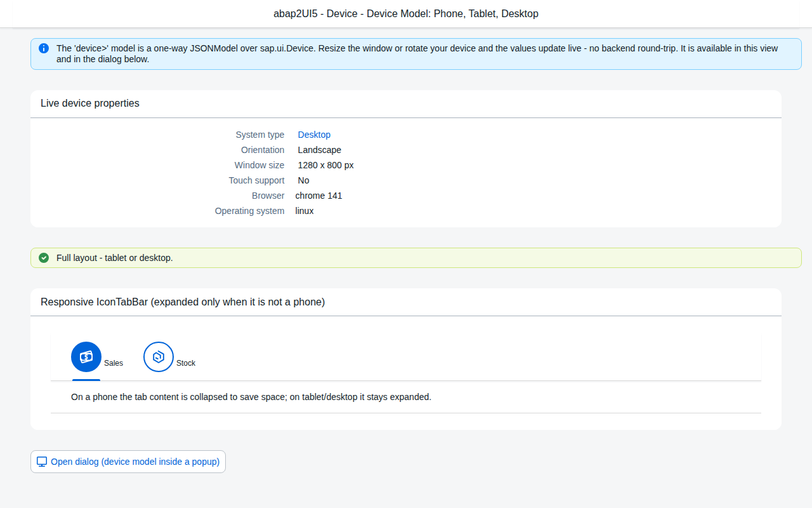Click the Responsive IconTabBar panel header
This screenshot has width=812, height=508.
coord(406,302)
